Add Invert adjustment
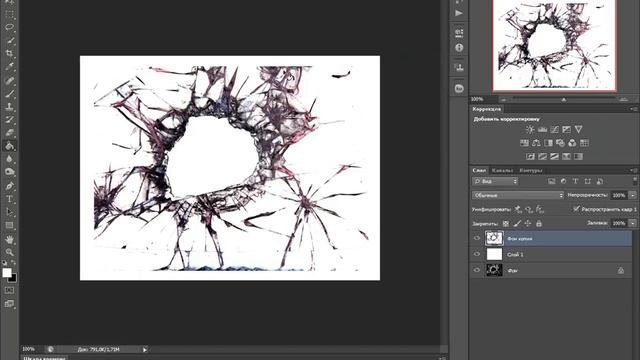The image size is (640, 360). click(530, 156)
